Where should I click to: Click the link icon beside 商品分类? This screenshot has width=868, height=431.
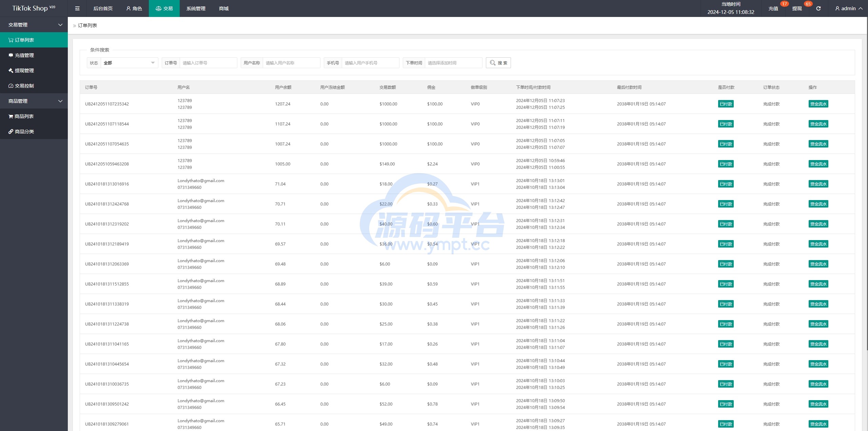11,132
